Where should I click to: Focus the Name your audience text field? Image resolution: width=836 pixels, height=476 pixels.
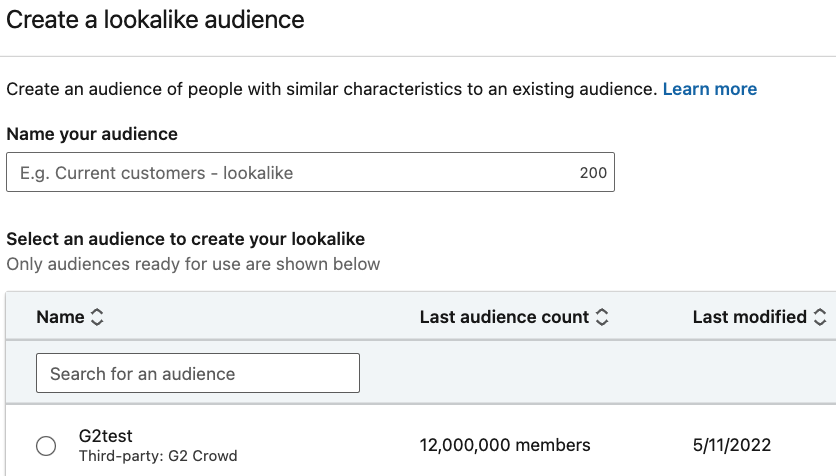click(x=310, y=172)
